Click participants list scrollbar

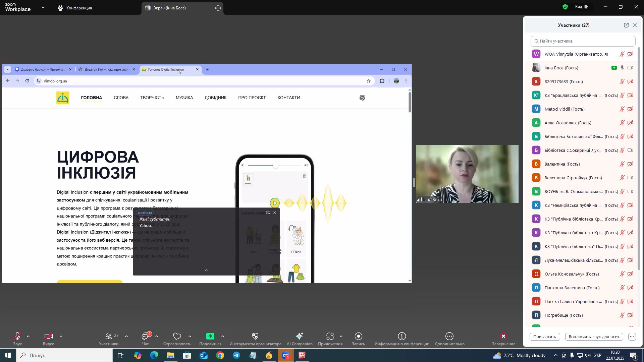coord(639,158)
